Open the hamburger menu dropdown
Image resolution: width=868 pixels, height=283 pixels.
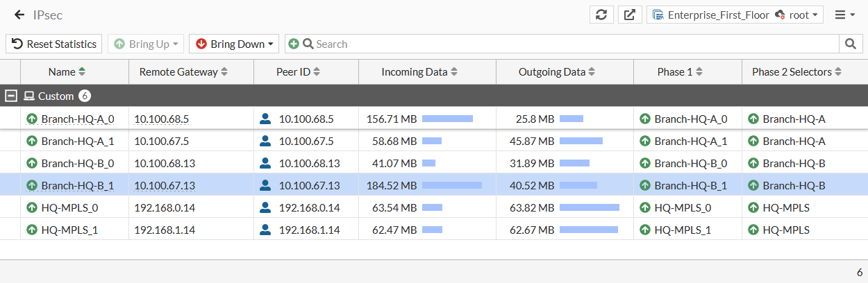point(845,15)
